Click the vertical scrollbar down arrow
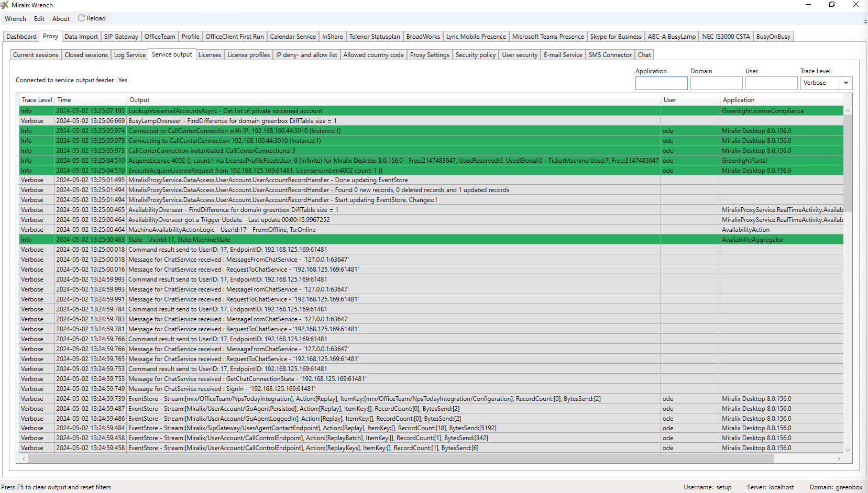Image resolution: width=868 pixels, height=493 pixels. coord(848,450)
